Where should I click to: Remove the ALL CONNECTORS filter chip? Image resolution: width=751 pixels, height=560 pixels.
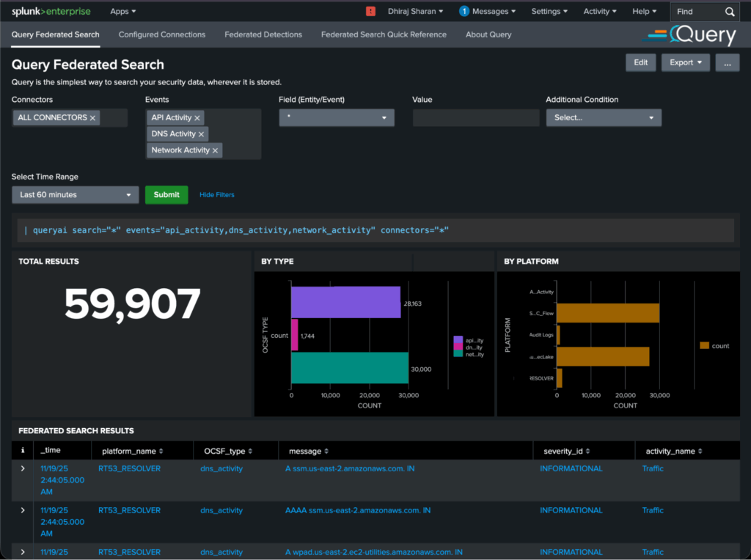tap(92, 117)
